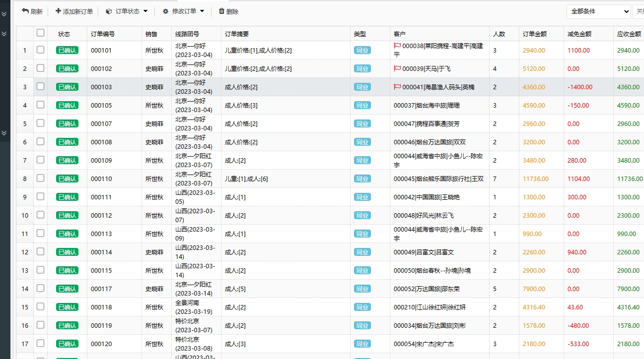644x359 pixels.
Task: Check the box for order 000101
Action: (x=40, y=50)
